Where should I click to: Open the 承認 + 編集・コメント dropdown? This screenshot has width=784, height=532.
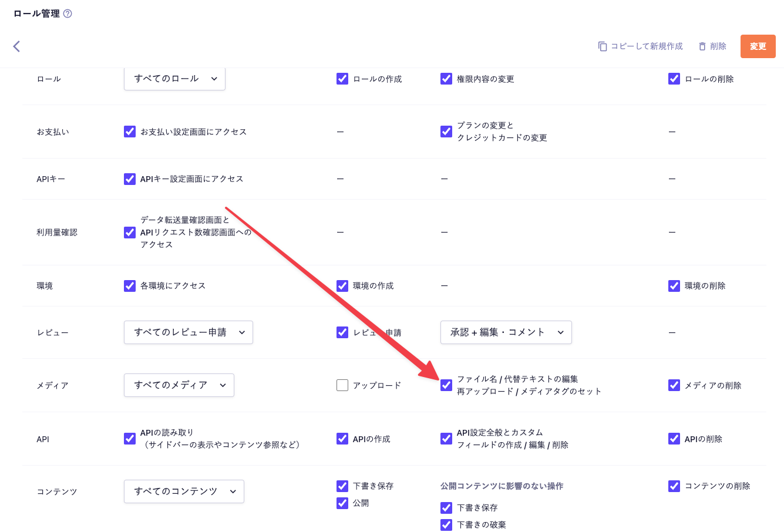tap(506, 332)
